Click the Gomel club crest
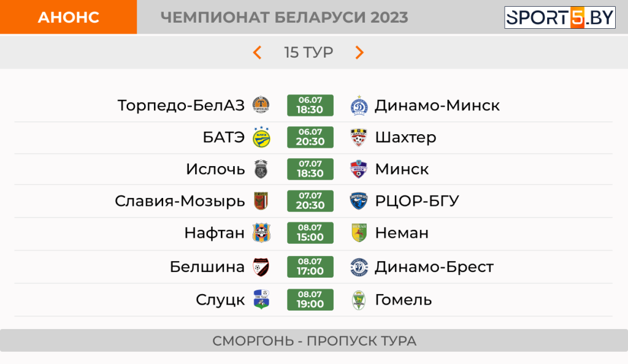Screen dimensions: 628x364 coord(359,300)
